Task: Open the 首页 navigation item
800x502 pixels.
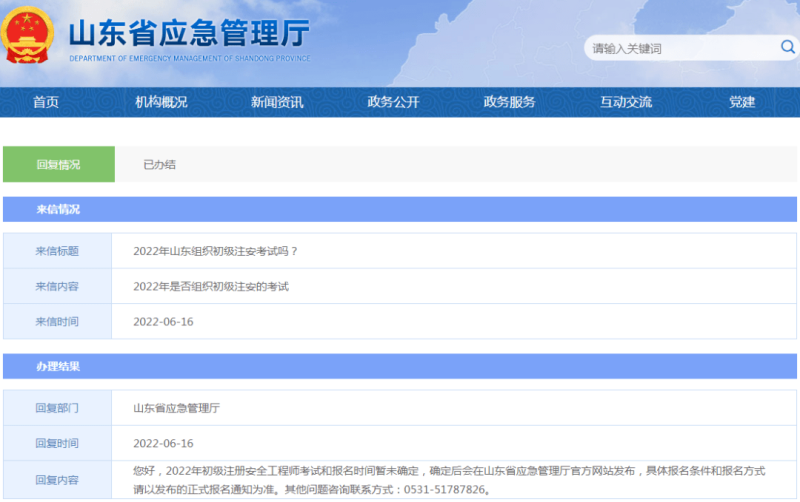Action: (x=46, y=102)
